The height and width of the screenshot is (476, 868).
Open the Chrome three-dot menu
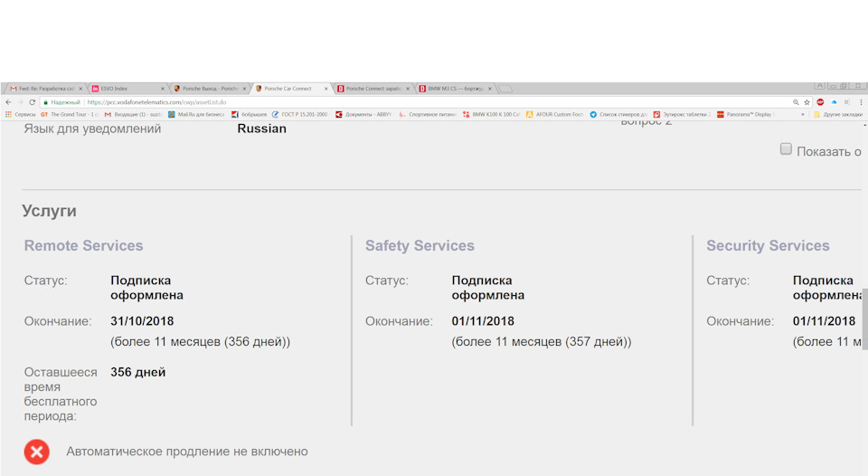coord(859,102)
